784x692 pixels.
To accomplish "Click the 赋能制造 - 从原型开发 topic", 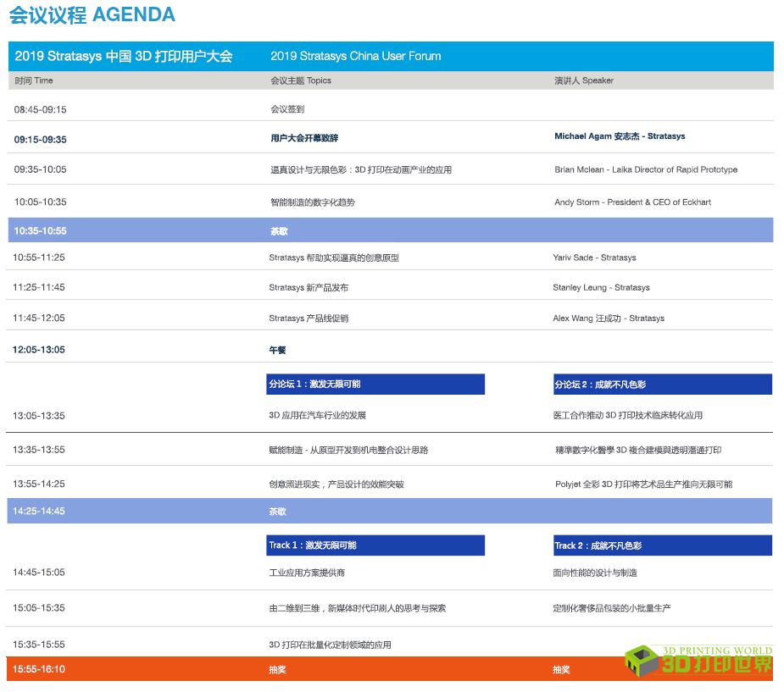I will [348, 450].
